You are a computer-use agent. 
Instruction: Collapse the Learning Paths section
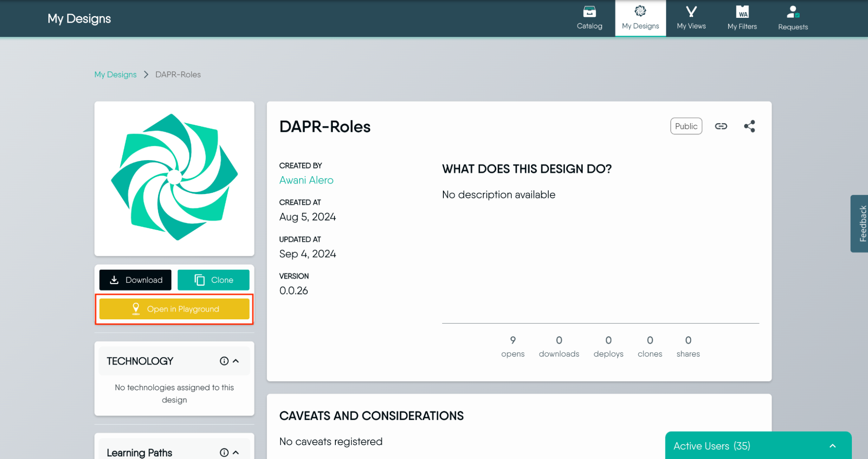tap(236, 452)
